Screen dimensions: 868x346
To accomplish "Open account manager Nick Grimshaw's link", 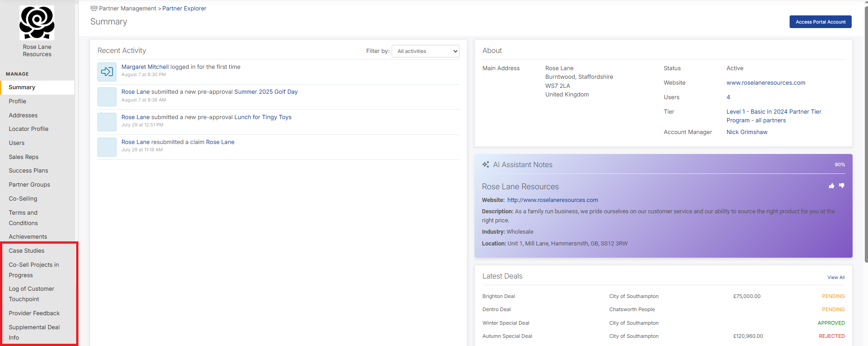I will click(x=747, y=132).
